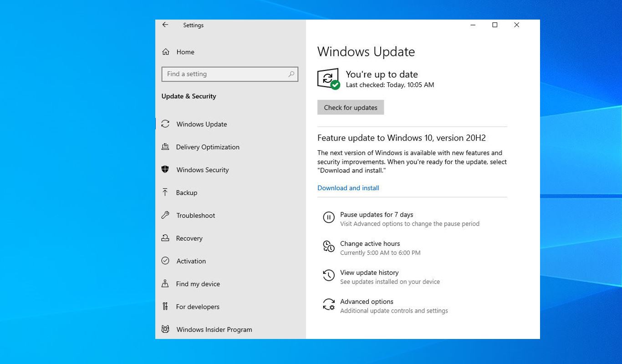
Task: Click the update status icon with green check
Action: tap(329, 79)
